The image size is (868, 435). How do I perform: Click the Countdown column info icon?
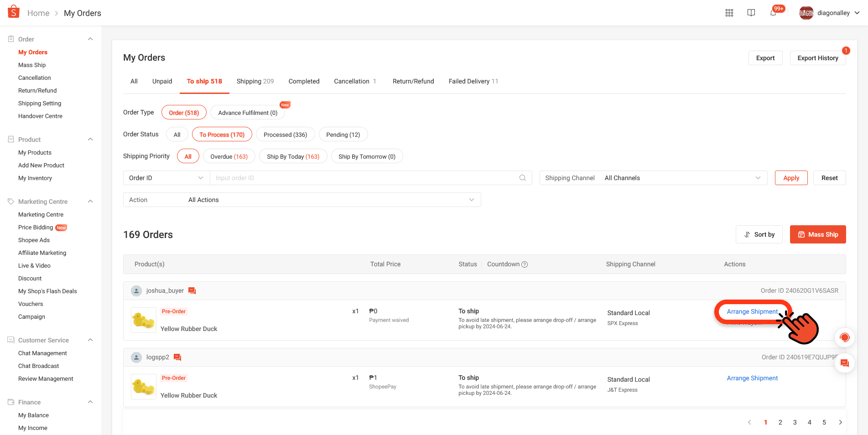coord(525,264)
